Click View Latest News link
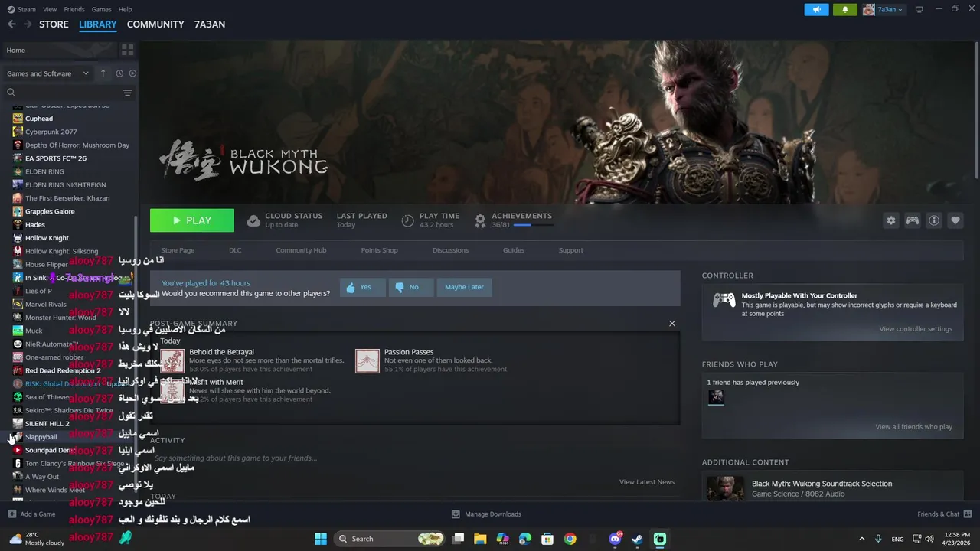Viewport: 980px width, 551px height. pos(647,482)
